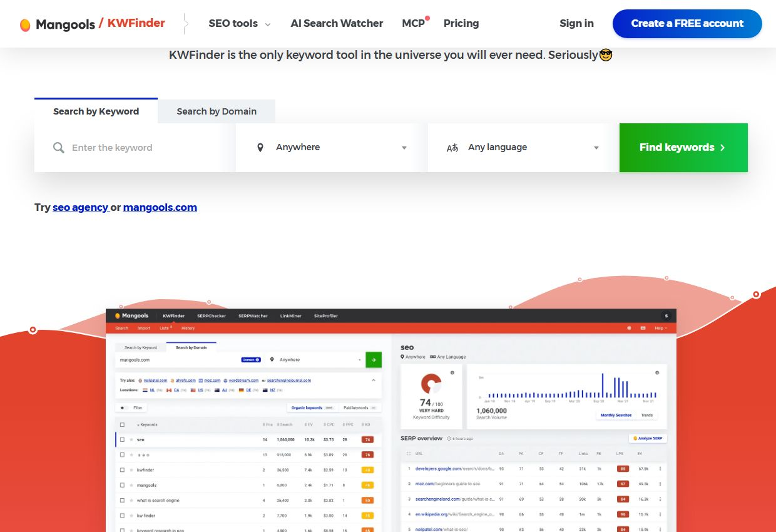
Task: Click the Keyword Difficulty donut chart
Action: [431, 384]
